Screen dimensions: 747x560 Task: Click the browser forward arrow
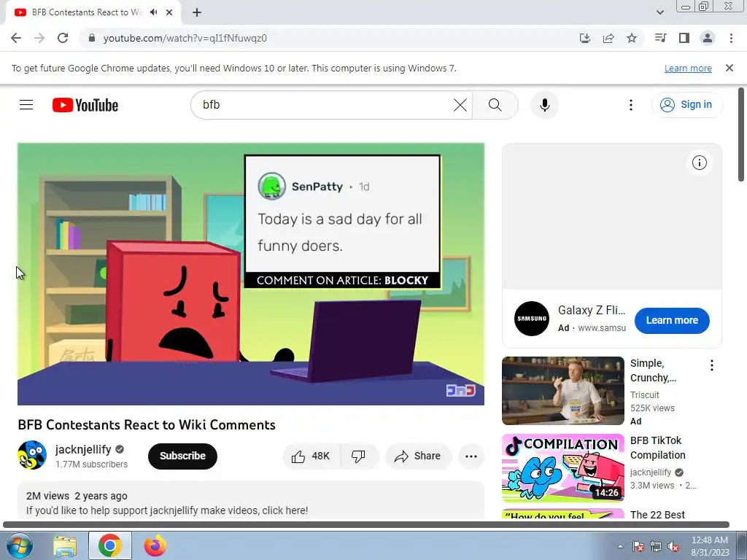(39, 38)
